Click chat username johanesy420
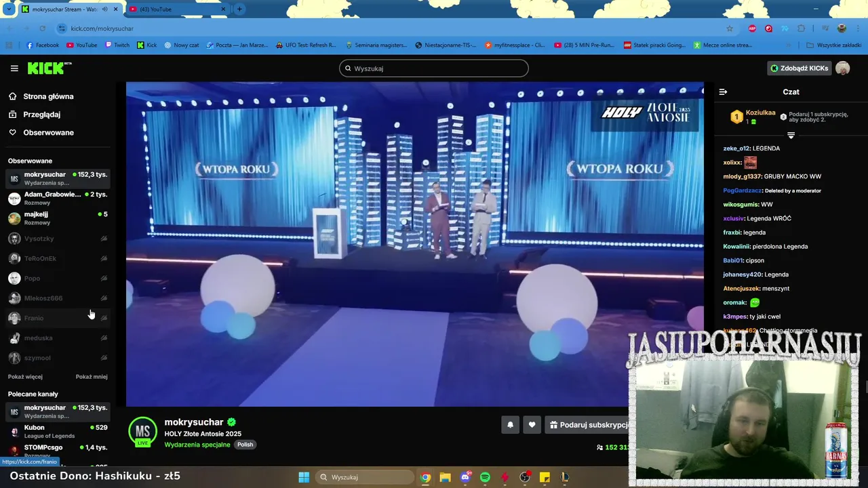Screen dimensions: 868x488 point(743,274)
